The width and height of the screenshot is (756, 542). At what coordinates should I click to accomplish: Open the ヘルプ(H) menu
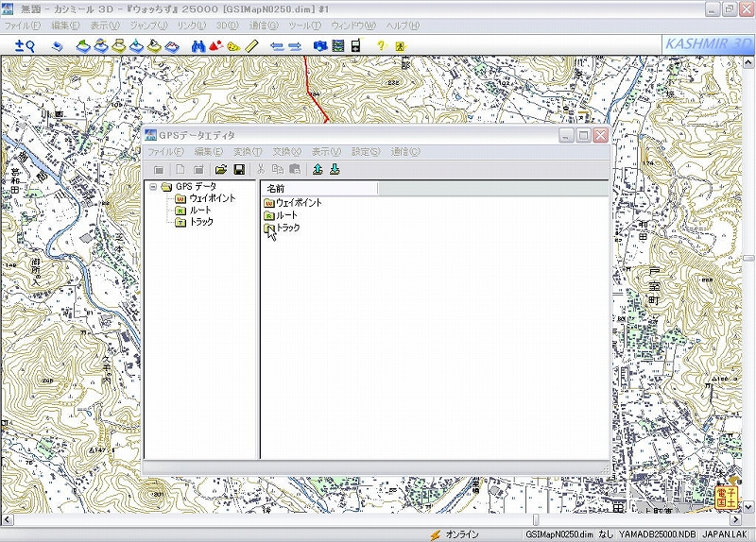coord(403,25)
